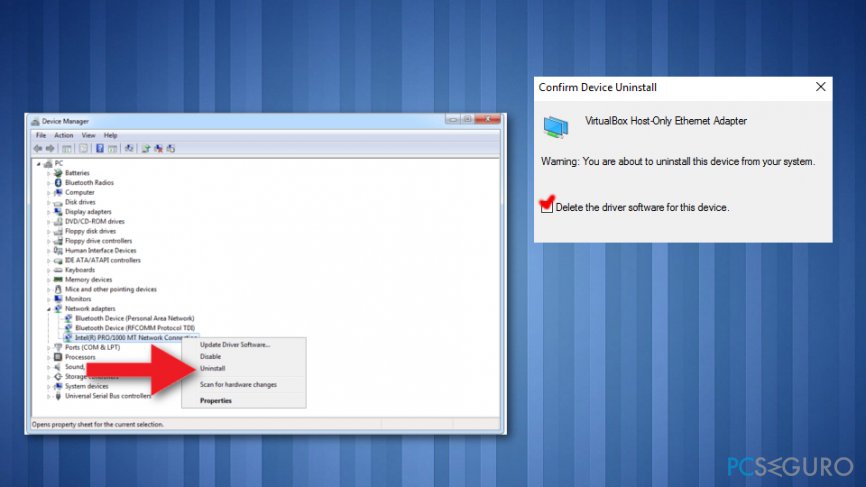Click the Forward arrow in Device Manager toolbar

coord(50,149)
